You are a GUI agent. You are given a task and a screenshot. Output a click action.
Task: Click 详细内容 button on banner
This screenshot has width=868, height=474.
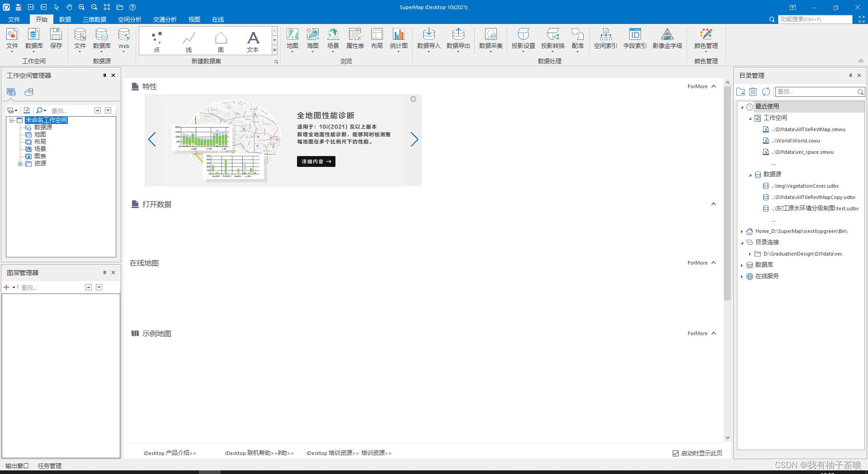tap(316, 161)
